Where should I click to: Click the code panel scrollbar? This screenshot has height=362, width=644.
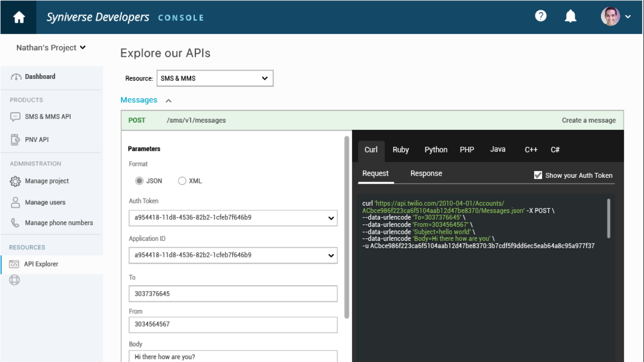[609, 218]
